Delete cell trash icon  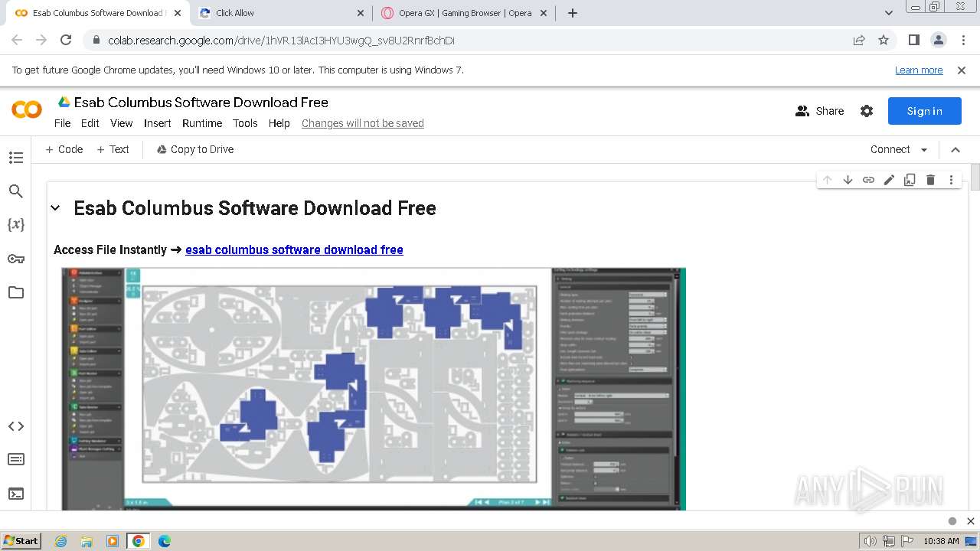pyautogui.click(x=930, y=180)
